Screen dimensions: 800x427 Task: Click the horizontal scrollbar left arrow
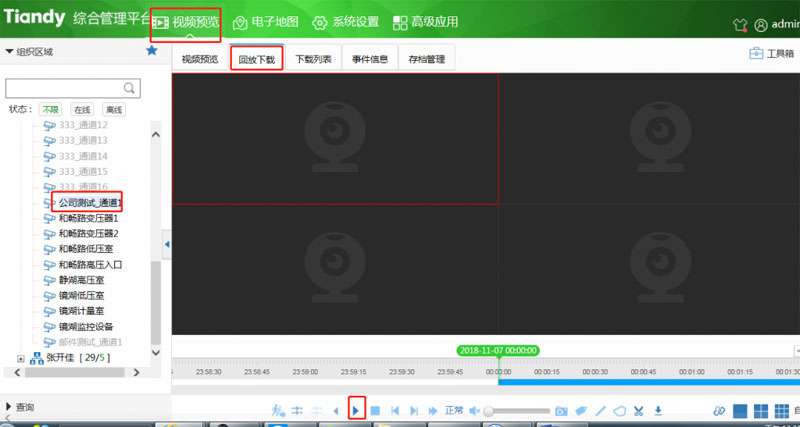point(17,373)
